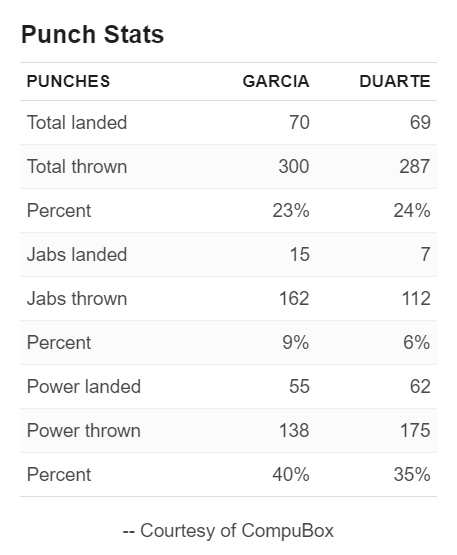Image resolution: width=457 pixels, height=555 pixels.
Task: Click Duarte's 6% jab percent cell
Action: pos(417,343)
